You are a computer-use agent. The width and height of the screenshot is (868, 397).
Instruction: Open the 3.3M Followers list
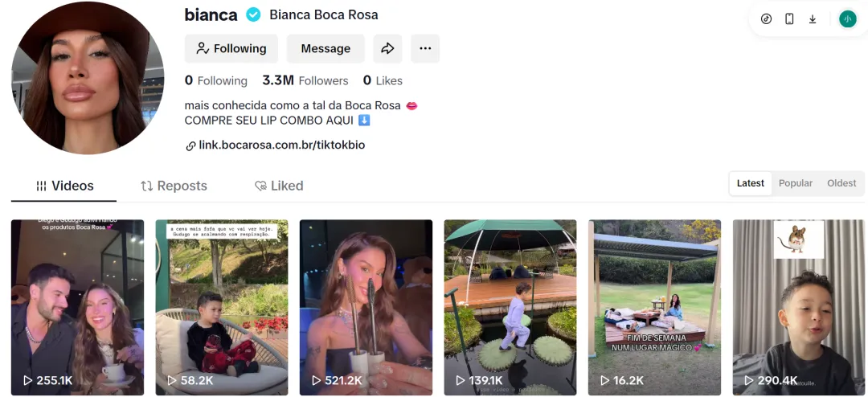(x=305, y=80)
